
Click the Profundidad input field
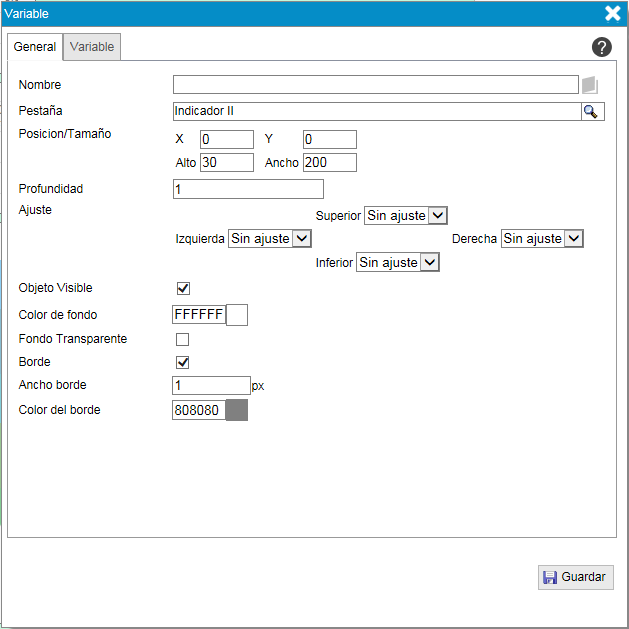(248, 189)
